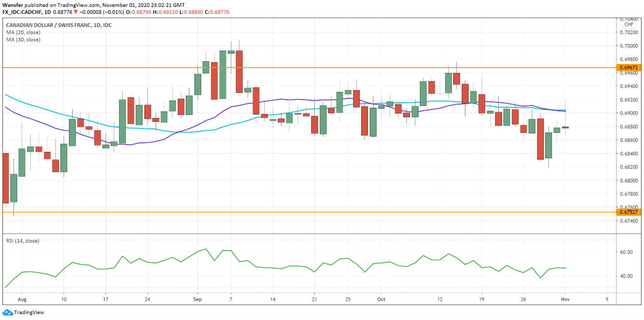Click the CHF currency label on price axis

coord(629,24)
